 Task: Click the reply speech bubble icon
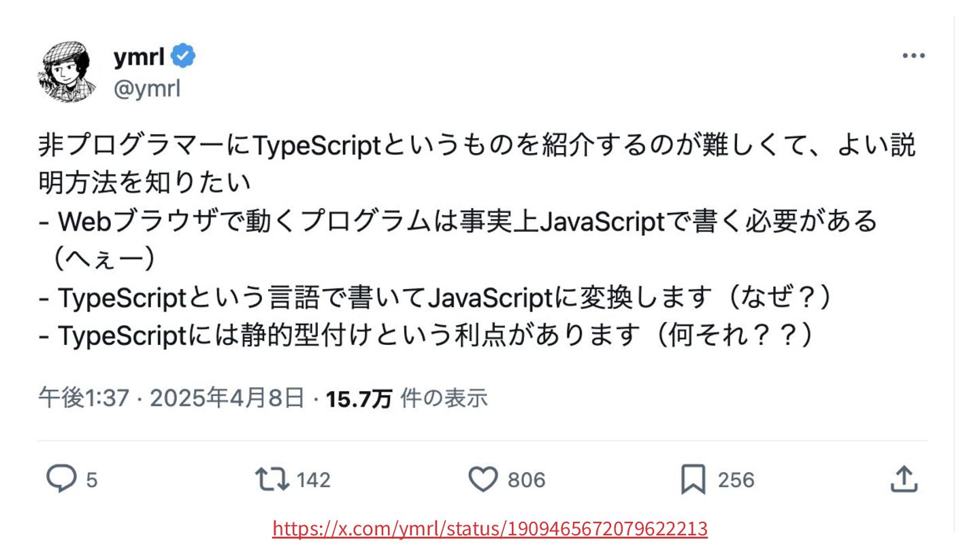(61, 479)
